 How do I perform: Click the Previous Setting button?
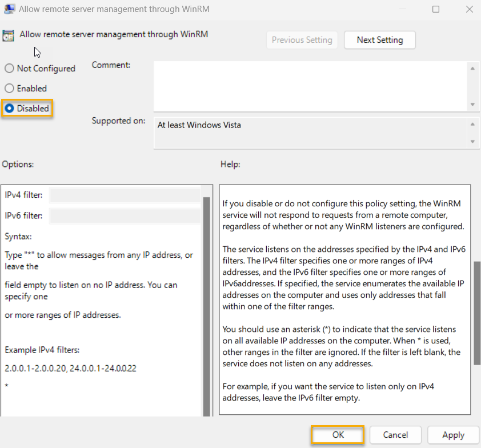point(302,40)
